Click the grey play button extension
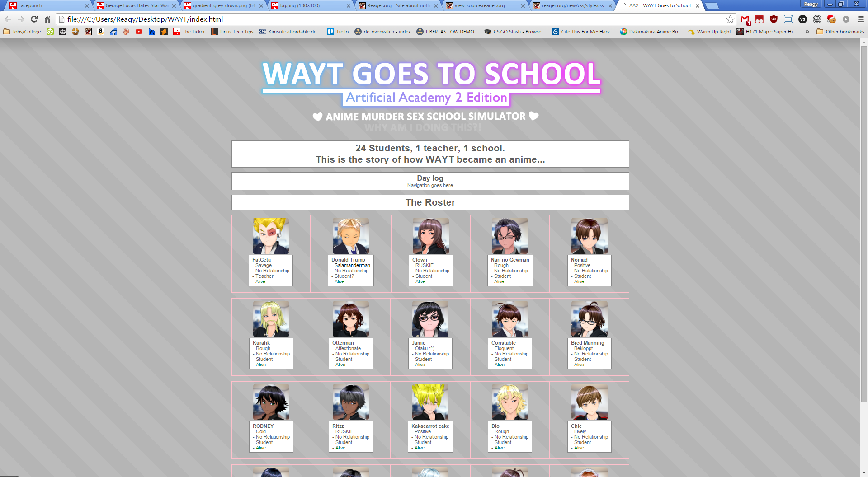 [x=846, y=19]
